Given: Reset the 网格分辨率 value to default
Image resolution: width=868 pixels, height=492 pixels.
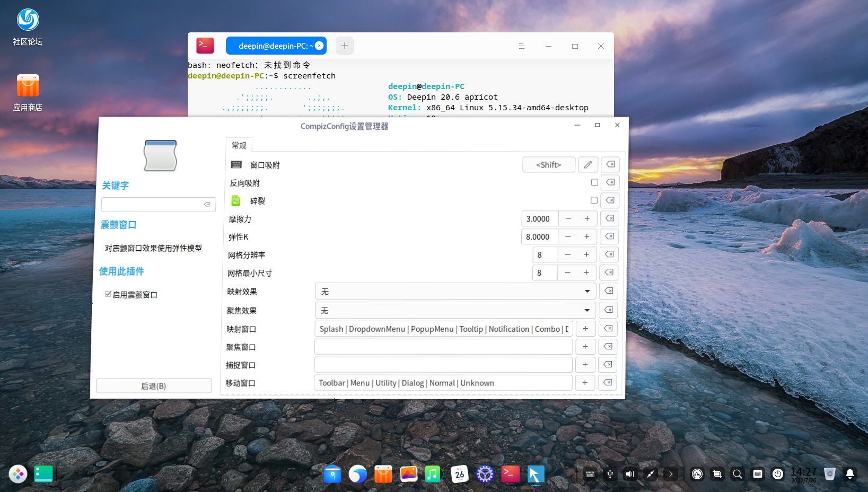Looking at the screenshot, I should click(x=609, y=254).
